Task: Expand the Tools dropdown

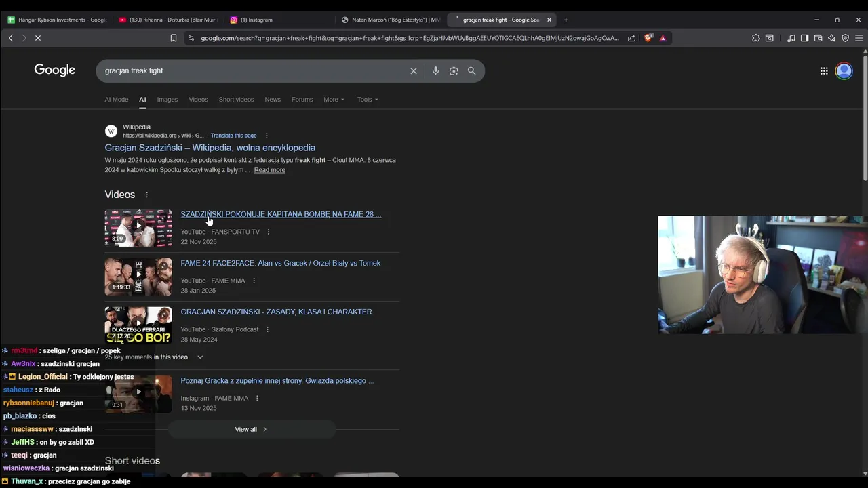Action: click(368, 100)
